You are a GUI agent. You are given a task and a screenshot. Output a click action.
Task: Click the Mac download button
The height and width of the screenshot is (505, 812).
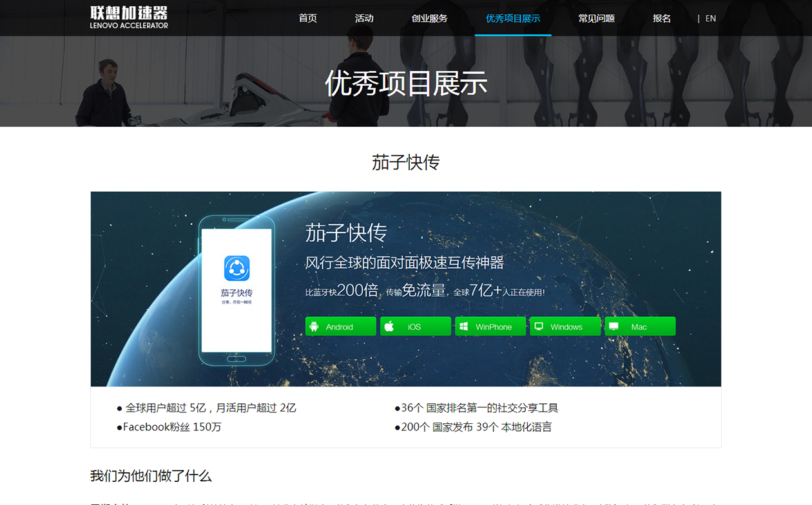(x=640, y=326)
